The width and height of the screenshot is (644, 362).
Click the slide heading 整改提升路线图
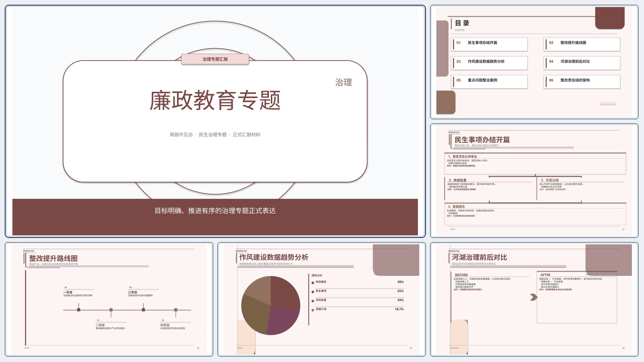tap(53, 258)
